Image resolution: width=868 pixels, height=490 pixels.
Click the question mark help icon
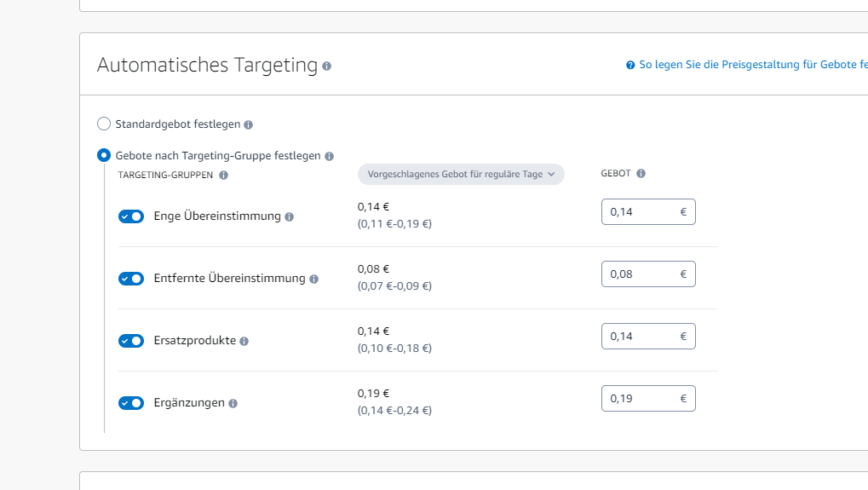(630, 65)
